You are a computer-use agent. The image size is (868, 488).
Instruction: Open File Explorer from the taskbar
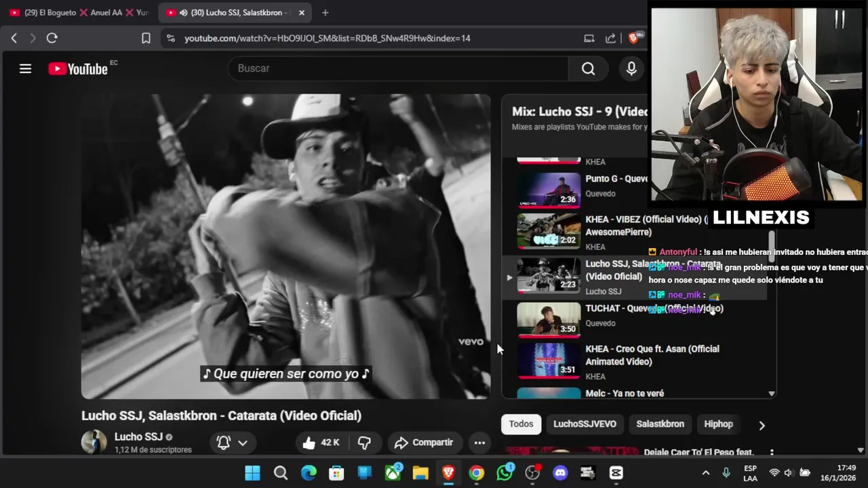(x=420, y=472)
